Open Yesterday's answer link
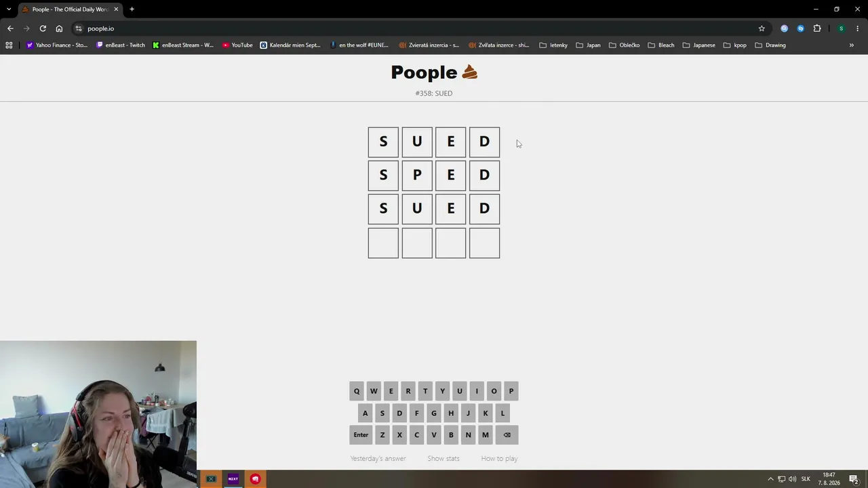The height and width of the screenshot is (488, 868). (x=378, y=459)
